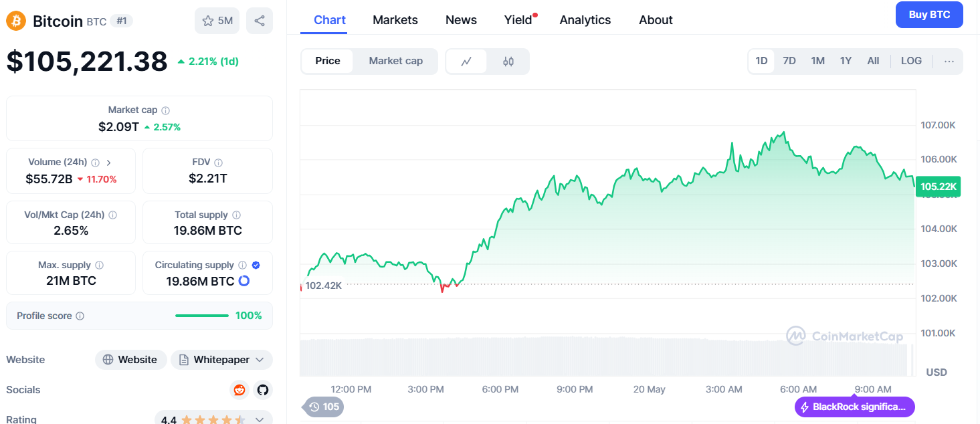Screen dimensions: 980x424
Task: Add Bitcoin to watchlist with star button
Action: point(217,21)
